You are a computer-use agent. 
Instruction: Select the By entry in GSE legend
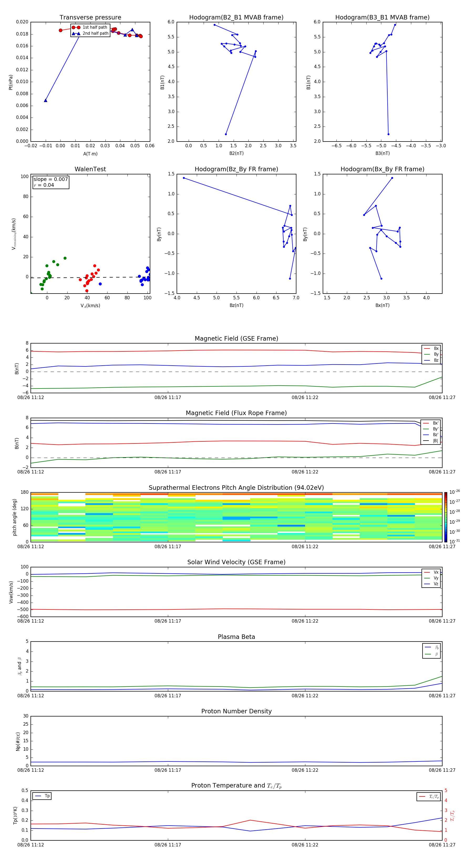coord(431,355)
